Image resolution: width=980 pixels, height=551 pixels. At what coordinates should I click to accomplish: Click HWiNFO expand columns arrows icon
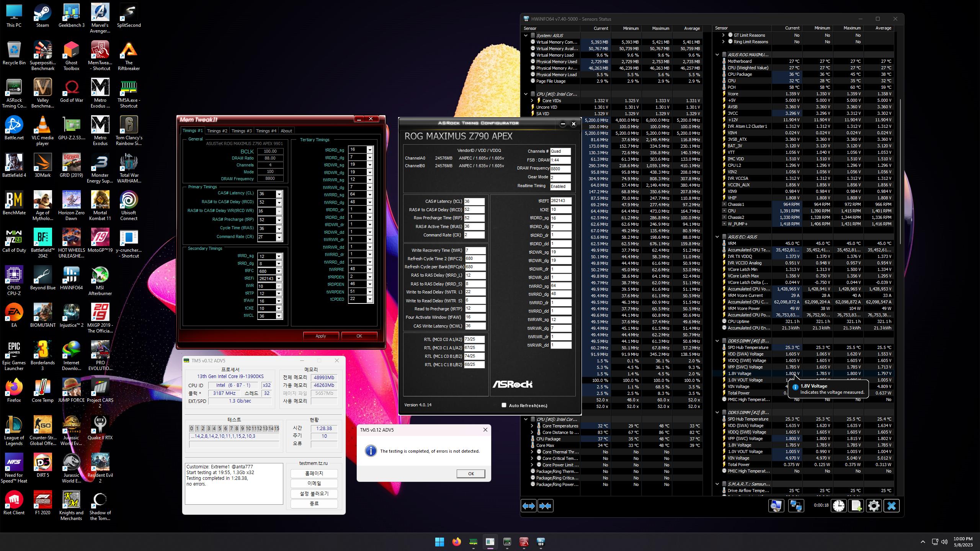tap(529, 506)
